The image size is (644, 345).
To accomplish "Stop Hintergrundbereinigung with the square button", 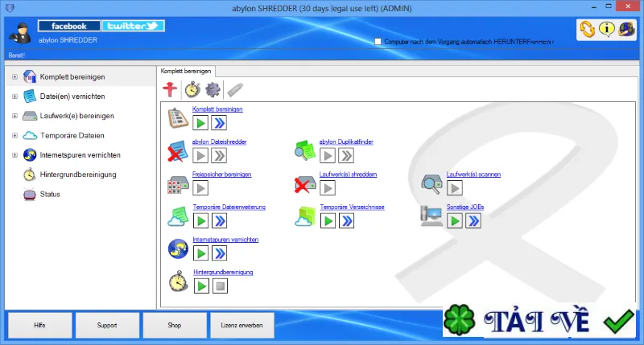I will click(220, 286).
